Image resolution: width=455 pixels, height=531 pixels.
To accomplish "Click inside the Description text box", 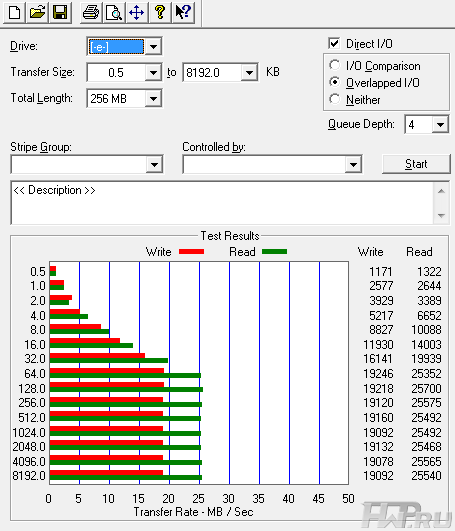I will [222, 203].
